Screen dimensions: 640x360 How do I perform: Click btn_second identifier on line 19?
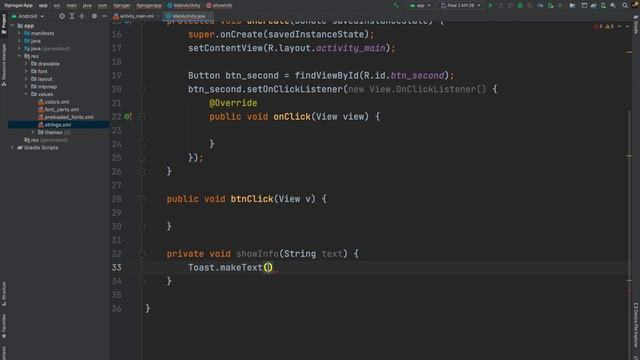tap(252, 76)
